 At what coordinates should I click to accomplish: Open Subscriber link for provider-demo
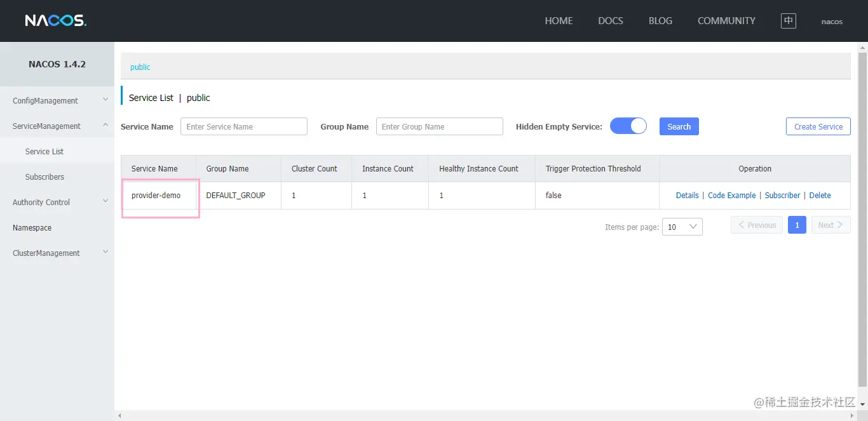pos(782,196)
